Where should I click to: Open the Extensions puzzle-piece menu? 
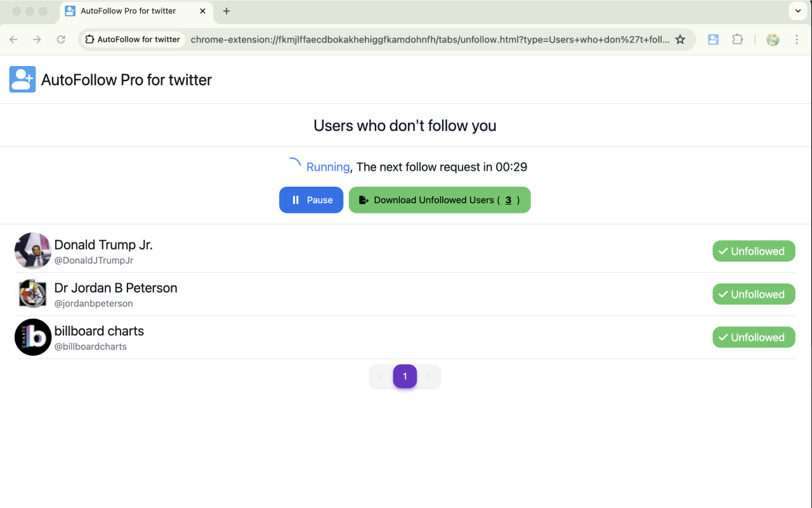tap(737, 39)
